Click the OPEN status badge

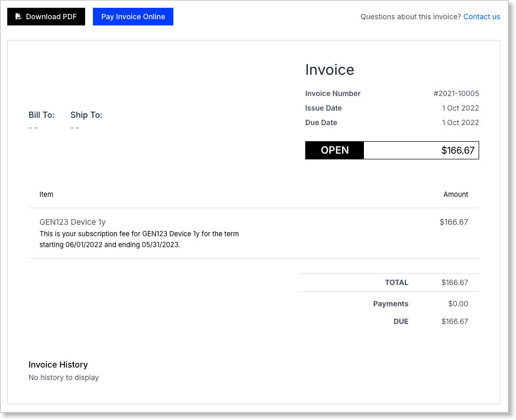[334, 151]
